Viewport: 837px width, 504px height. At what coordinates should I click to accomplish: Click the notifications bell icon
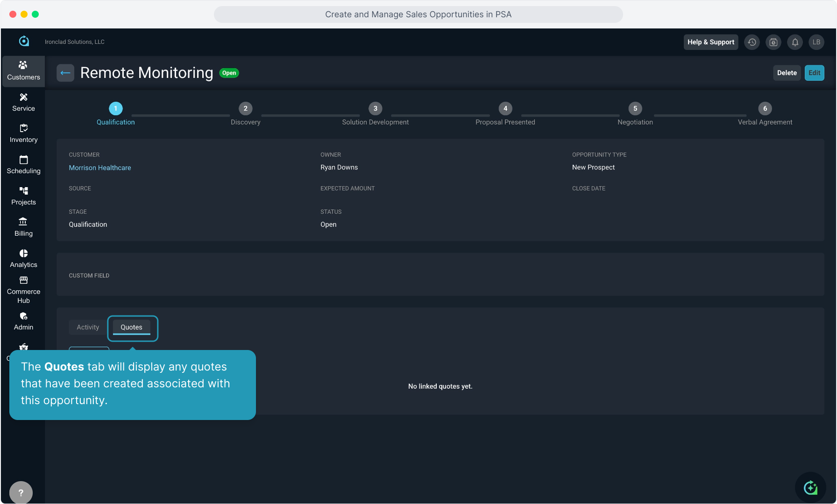795,42
